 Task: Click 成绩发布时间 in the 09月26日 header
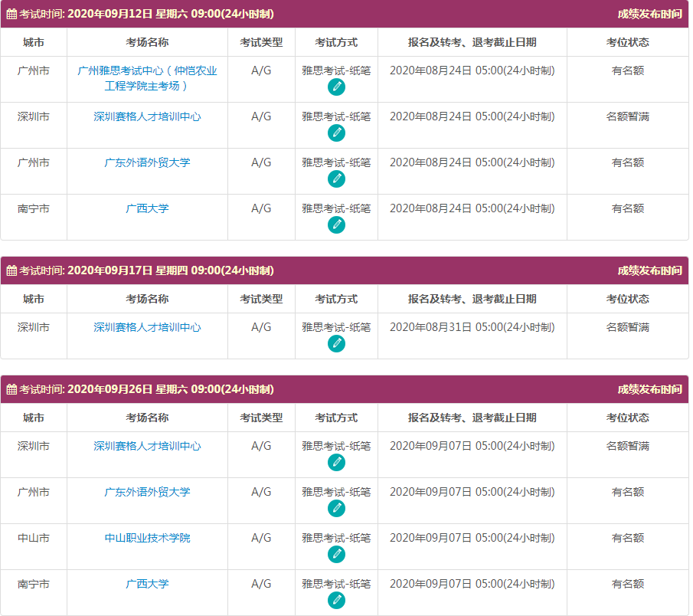tap(649, 389)
